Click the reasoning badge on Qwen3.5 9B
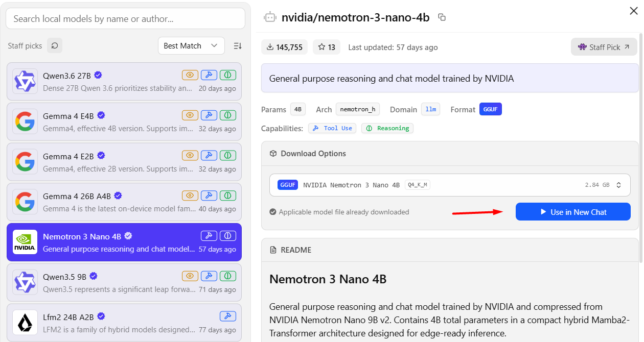The image size is (644, 342). (228, 276)
